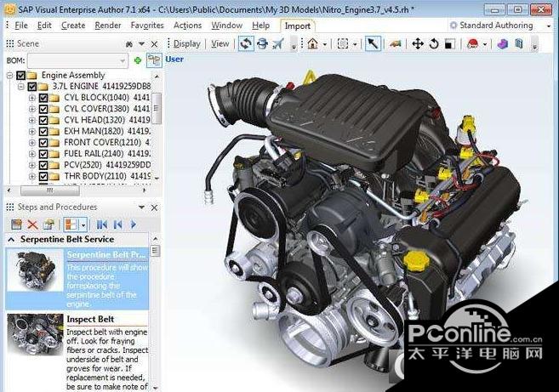This screenshot has height=392, width=559.
Task: Play next step arrow icon
Action: [x=134, y=224]
